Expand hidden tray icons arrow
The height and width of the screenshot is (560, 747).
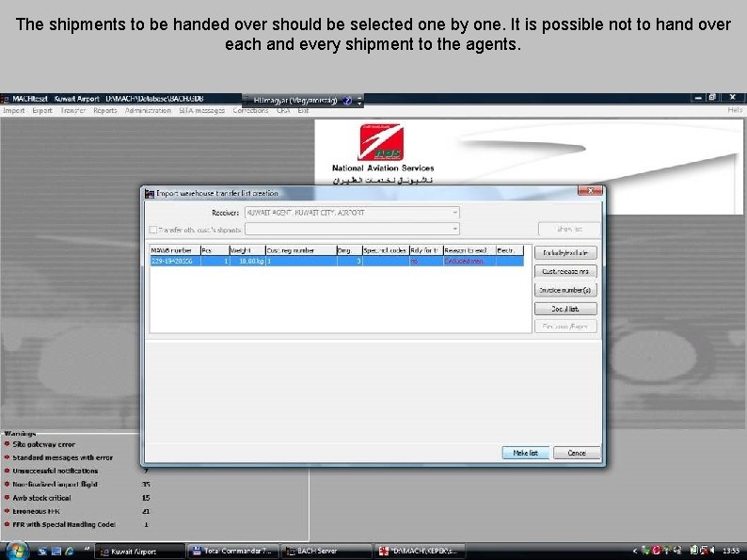tap(635, 551)
